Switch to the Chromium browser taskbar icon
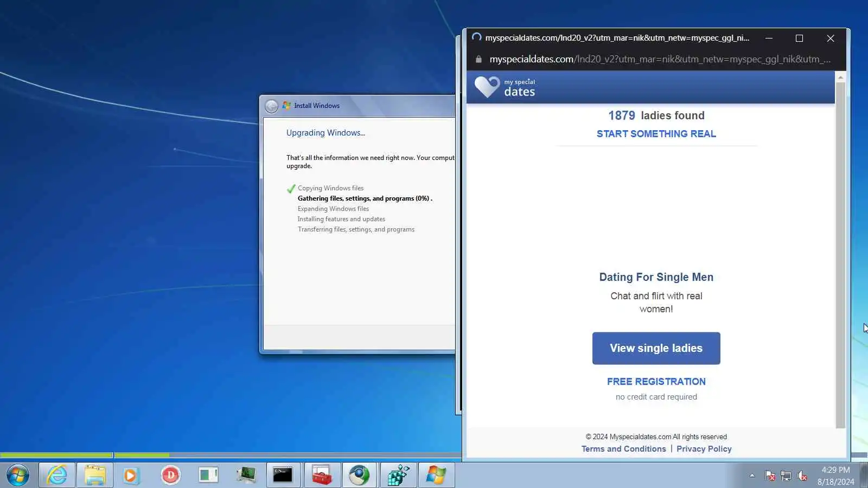The image size is (868, 488). coord(359,476)
